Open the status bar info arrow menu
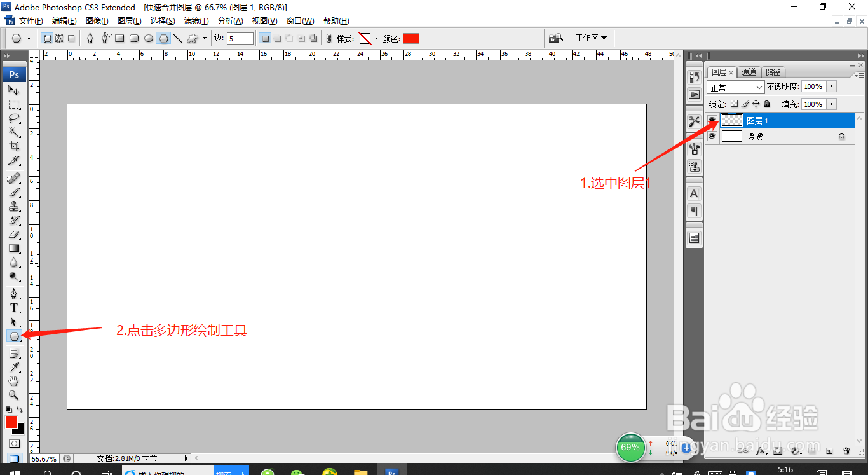 [x=186, y=458]
